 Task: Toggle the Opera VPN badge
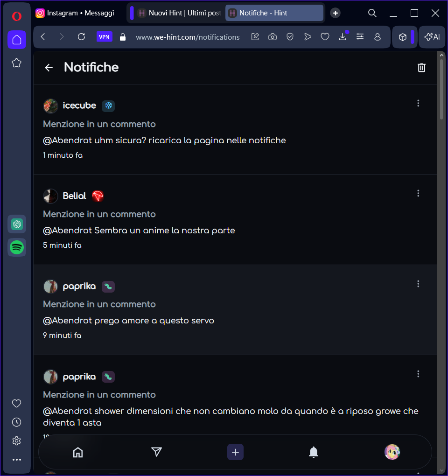click(104, 37)
